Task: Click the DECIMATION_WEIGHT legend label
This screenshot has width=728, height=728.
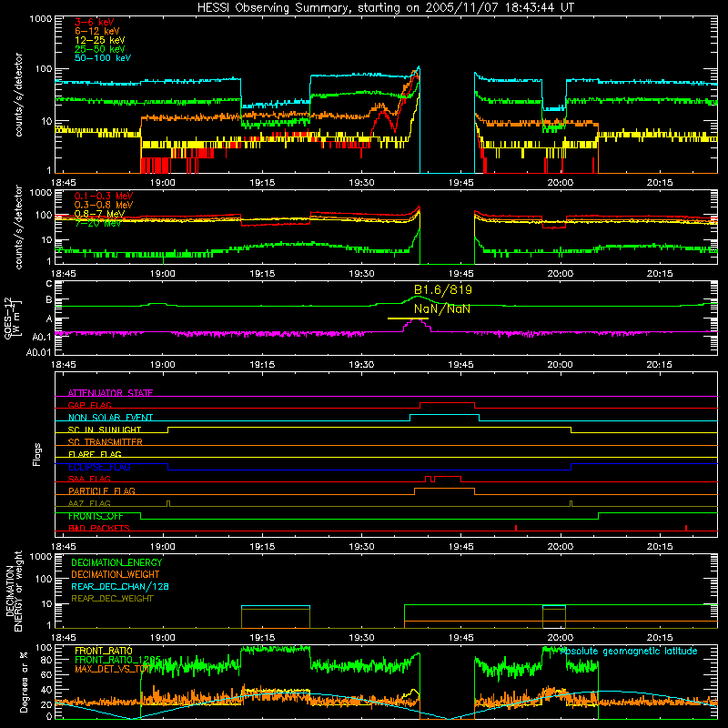Action: pos(116,574)
